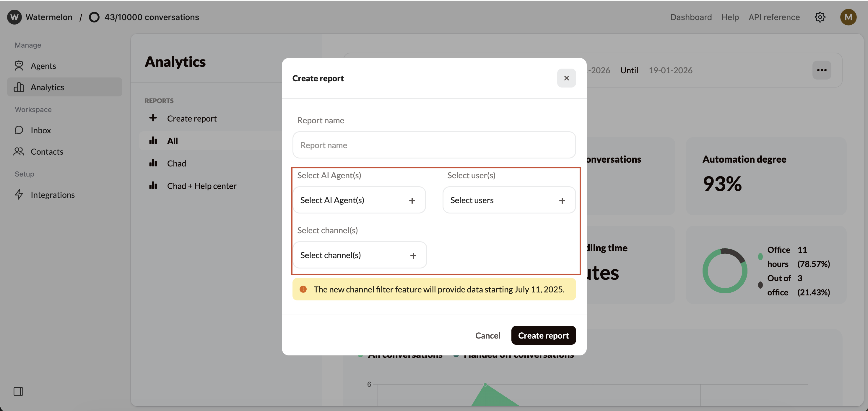This screenshot has height=411, width=868.
Task: Open the Select channel(s) picker
Action: pos(359,255)
